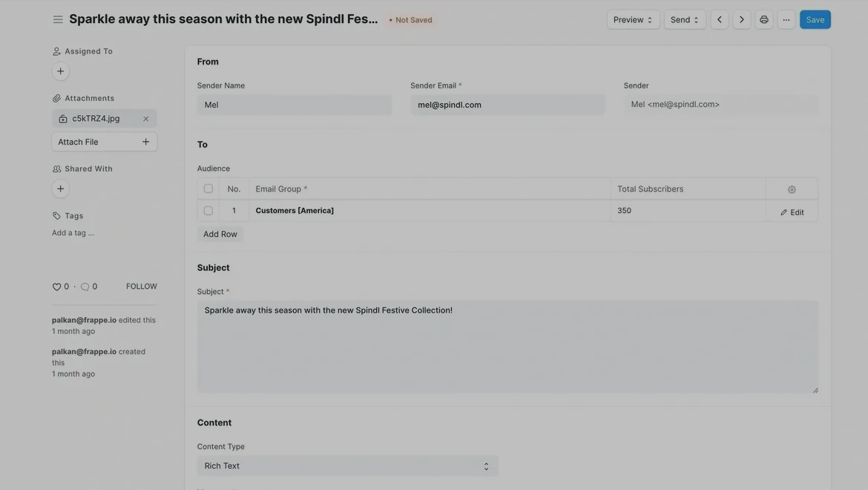Click the print icon in toolbar

point(764,19)
